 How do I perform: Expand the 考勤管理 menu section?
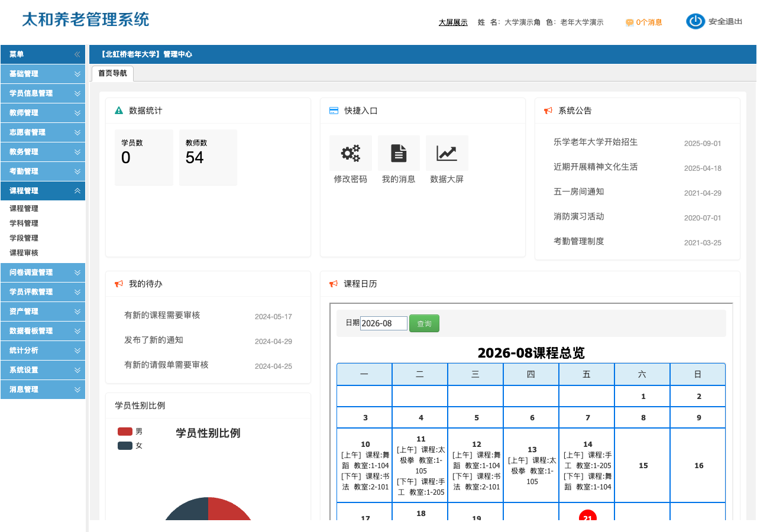(x=43, y=171)
